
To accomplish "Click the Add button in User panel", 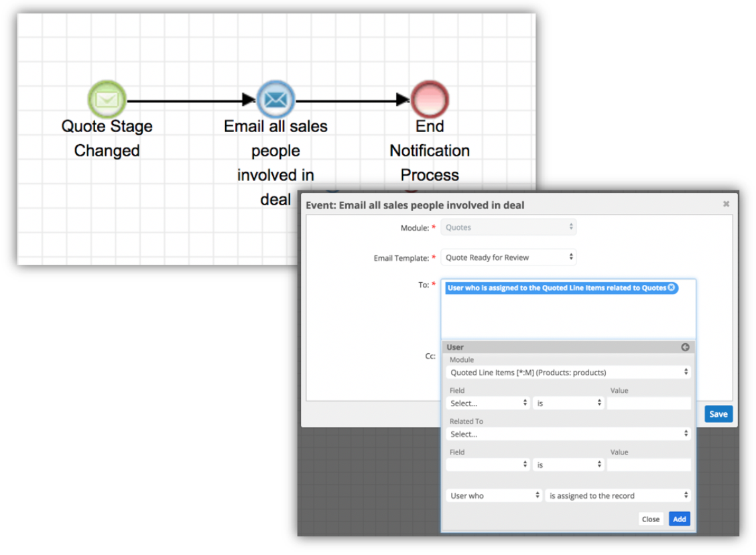I will [679, 519].
